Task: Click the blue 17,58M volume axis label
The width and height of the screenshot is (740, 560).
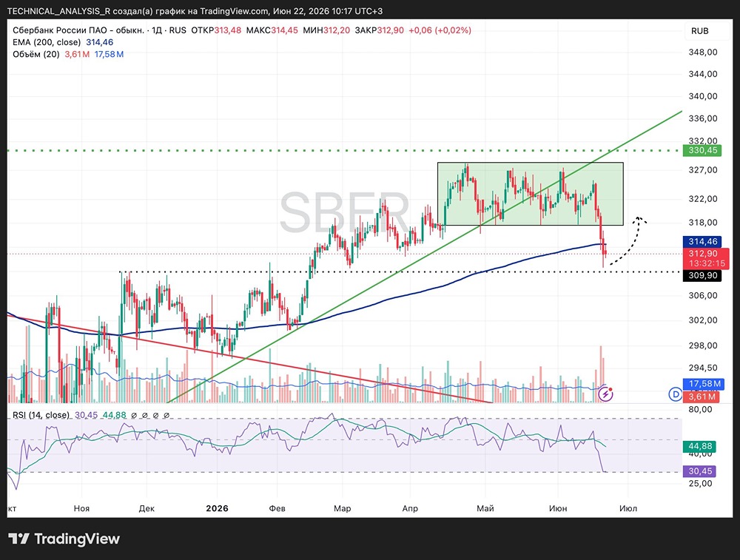Action: (x=703, y=383)
